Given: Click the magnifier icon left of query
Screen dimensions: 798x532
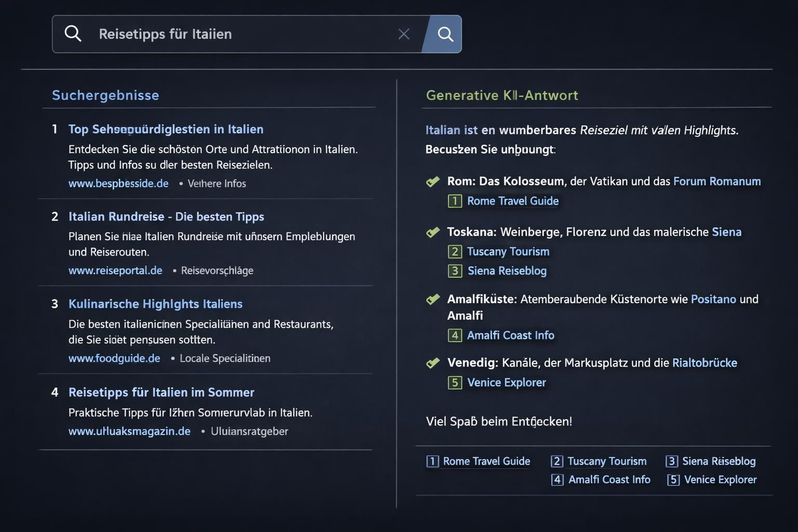Looking at the screenshot, I should [x=73, y=34].
